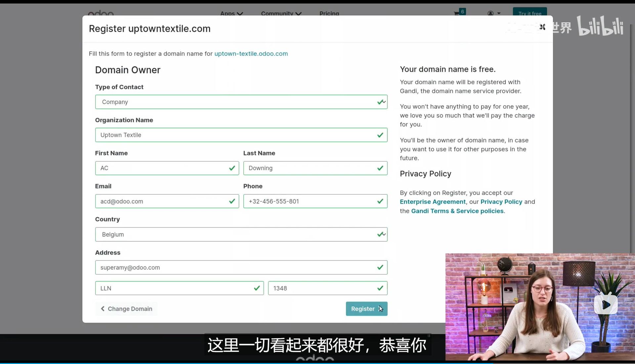Focus the Last Name field
The image size is (635, 364).
[x=315, y=168]
